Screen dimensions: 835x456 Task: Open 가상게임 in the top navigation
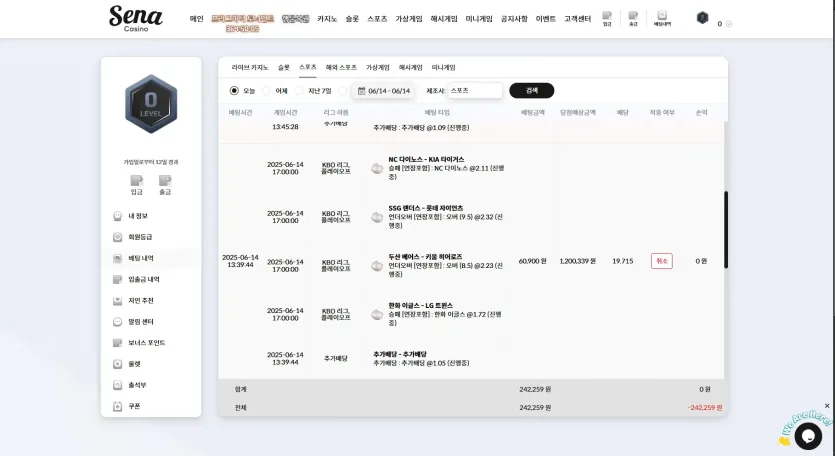pos(408,19)
